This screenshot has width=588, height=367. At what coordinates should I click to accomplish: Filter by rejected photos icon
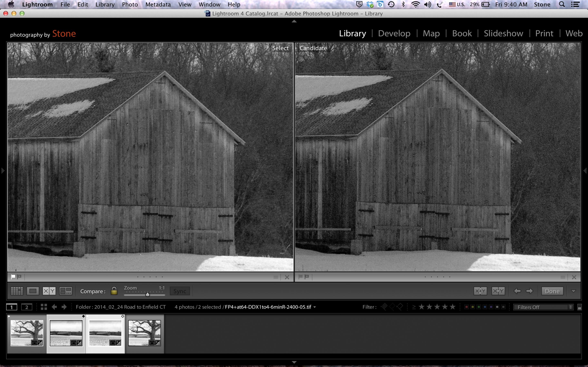pyautogui.click(x=400, y=307)
